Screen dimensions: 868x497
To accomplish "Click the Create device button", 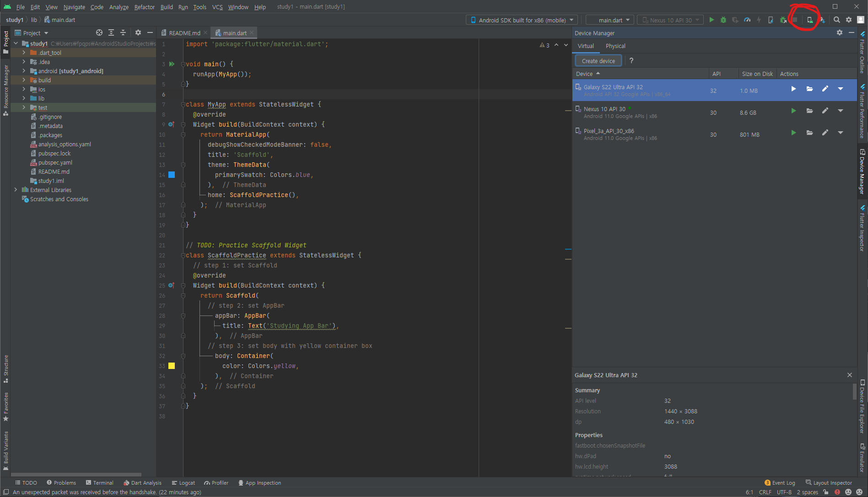I will click(x=598, y=61).
